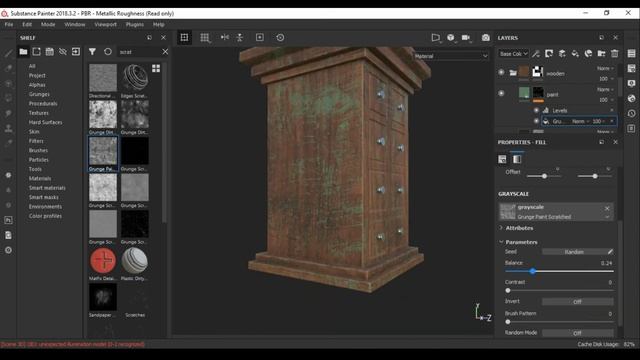Click the rotation history icon in toolbar

280,38
